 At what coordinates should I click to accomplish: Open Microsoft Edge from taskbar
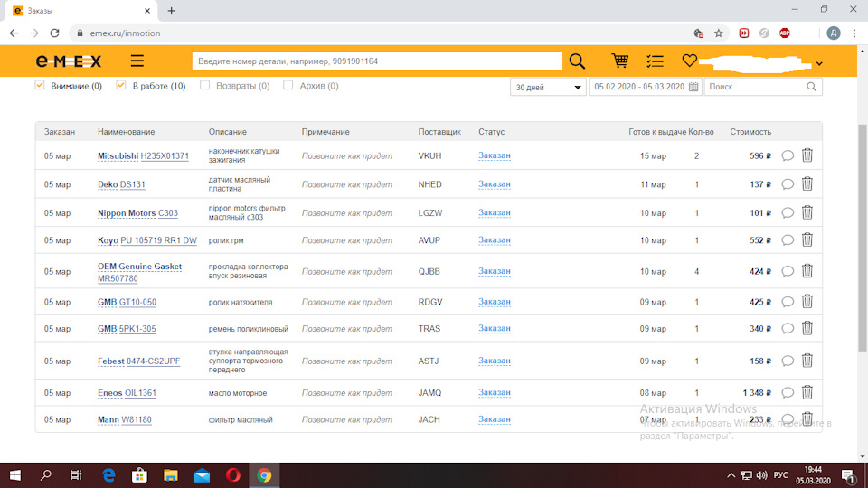click(108, 475)
